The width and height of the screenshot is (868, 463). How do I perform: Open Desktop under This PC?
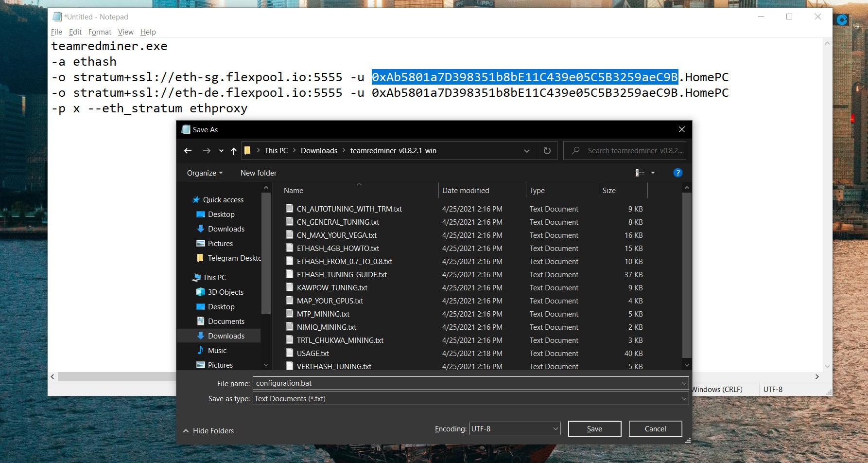[x=221, y=307]
